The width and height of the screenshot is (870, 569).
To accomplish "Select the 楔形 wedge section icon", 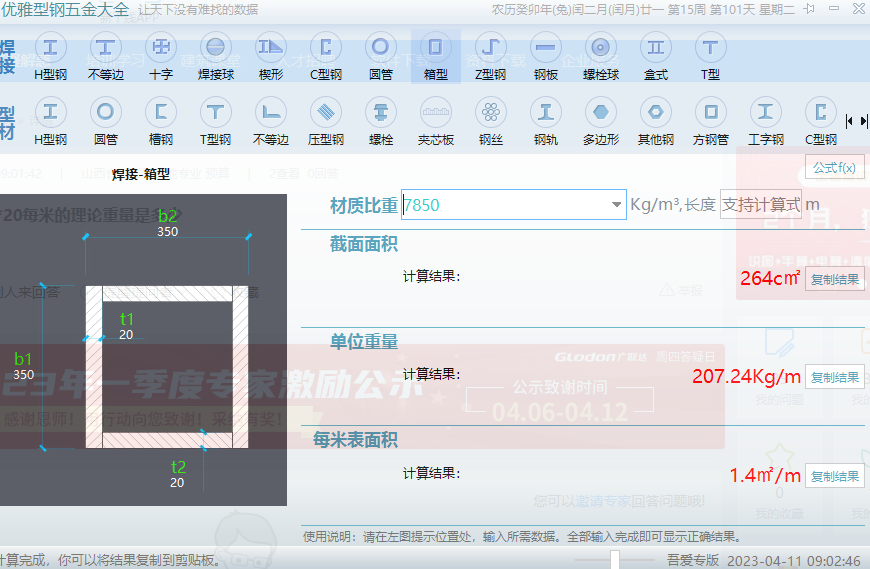I will (x=271, y=57).
